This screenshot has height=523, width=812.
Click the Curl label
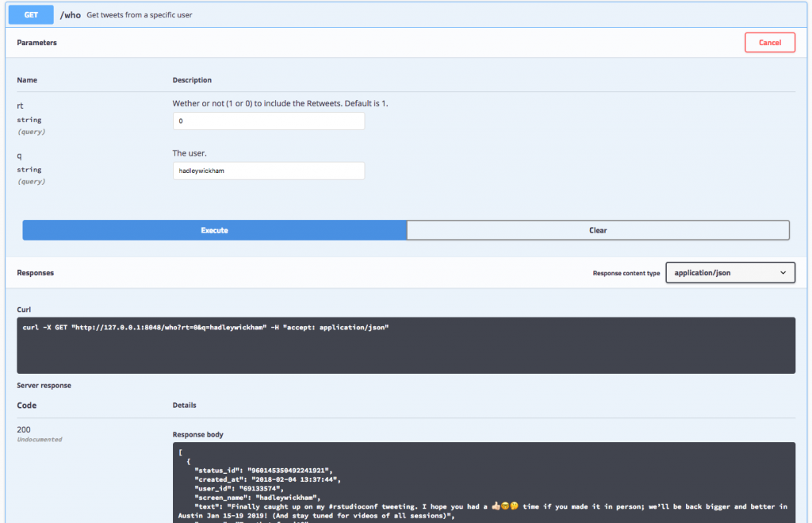[x=24, y=310]
